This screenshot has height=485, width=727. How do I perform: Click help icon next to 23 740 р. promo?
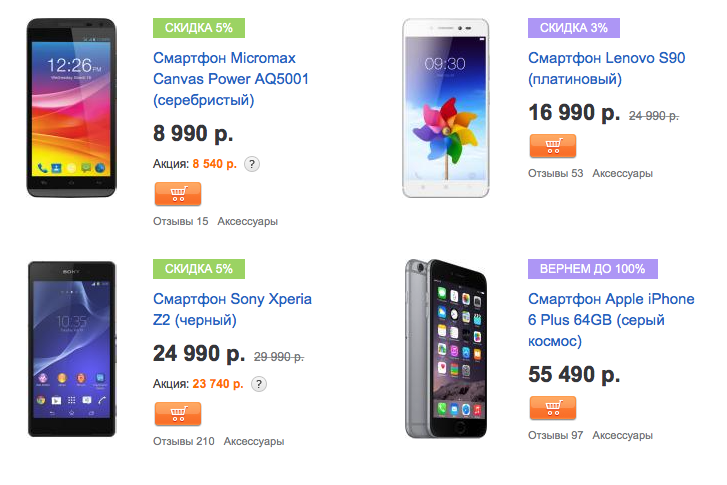(x=259, y=383)
